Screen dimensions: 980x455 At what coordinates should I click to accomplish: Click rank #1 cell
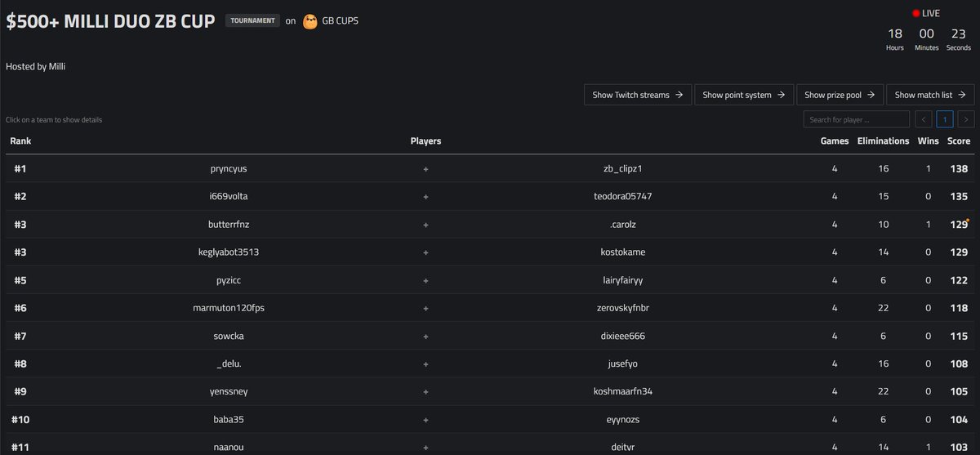click(20, 168)
